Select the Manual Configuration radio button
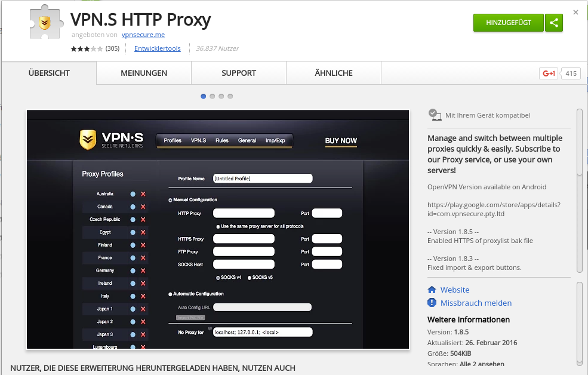Viewport: 588px width, 375px height. coord(170,200)
